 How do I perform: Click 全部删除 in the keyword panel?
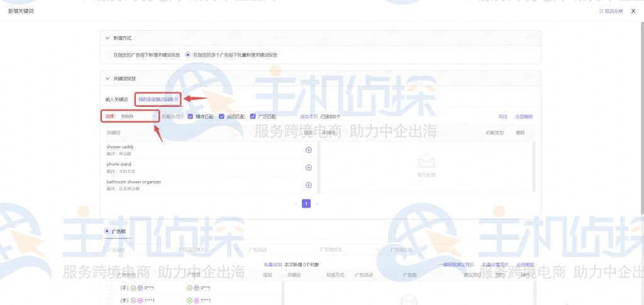click(524, 116)
